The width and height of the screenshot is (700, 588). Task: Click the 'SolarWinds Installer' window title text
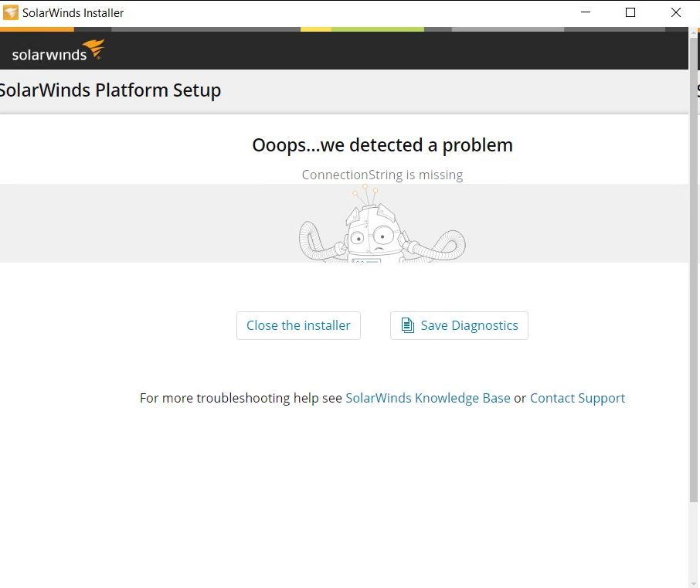[x=73, y=13]
